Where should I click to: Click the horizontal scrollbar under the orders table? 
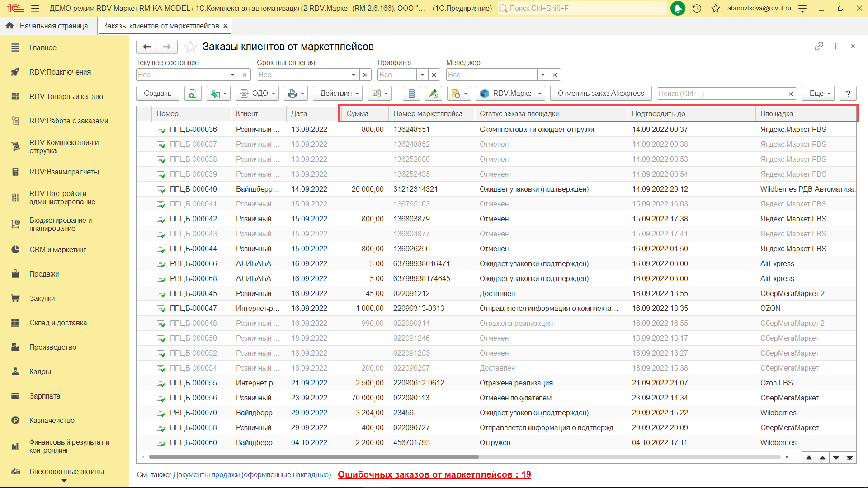[x=314, y=457]
